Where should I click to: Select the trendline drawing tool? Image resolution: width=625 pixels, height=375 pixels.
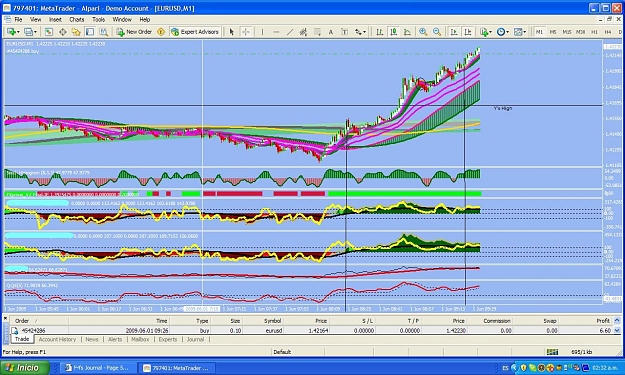point(290,32)
